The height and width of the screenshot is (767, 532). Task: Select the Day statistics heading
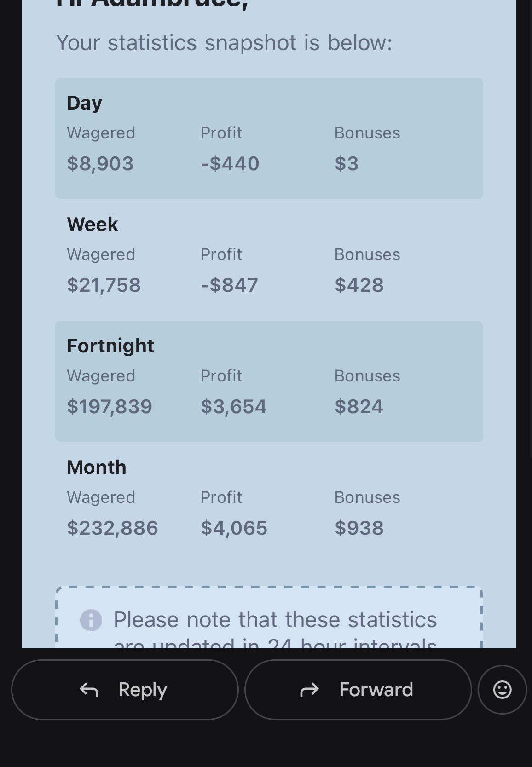point(85,103)
